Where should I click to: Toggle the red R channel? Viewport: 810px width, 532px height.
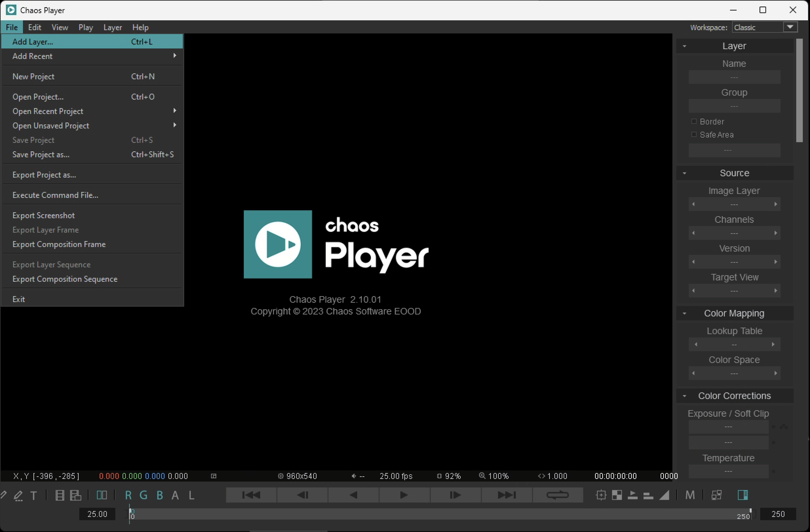[x=128, y=495]
